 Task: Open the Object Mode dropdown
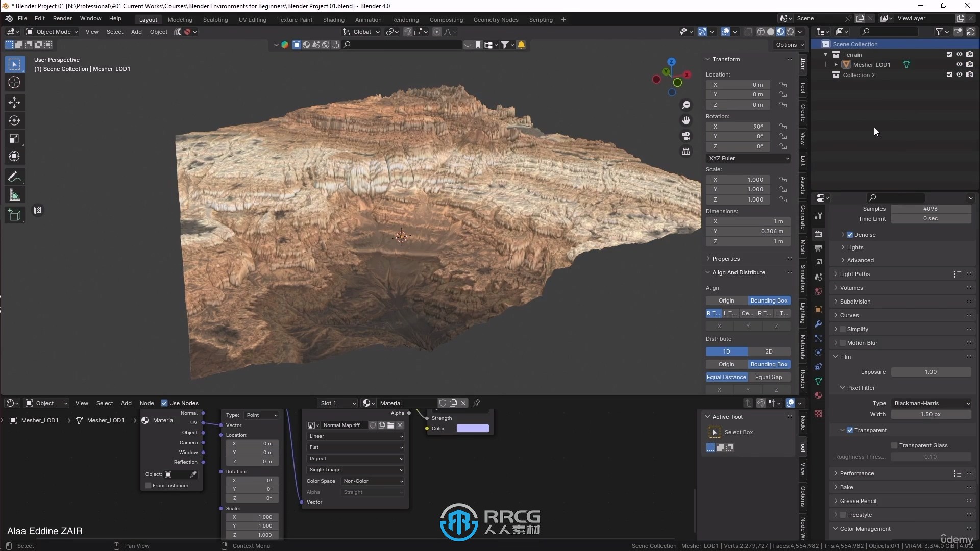coord(52,32)
